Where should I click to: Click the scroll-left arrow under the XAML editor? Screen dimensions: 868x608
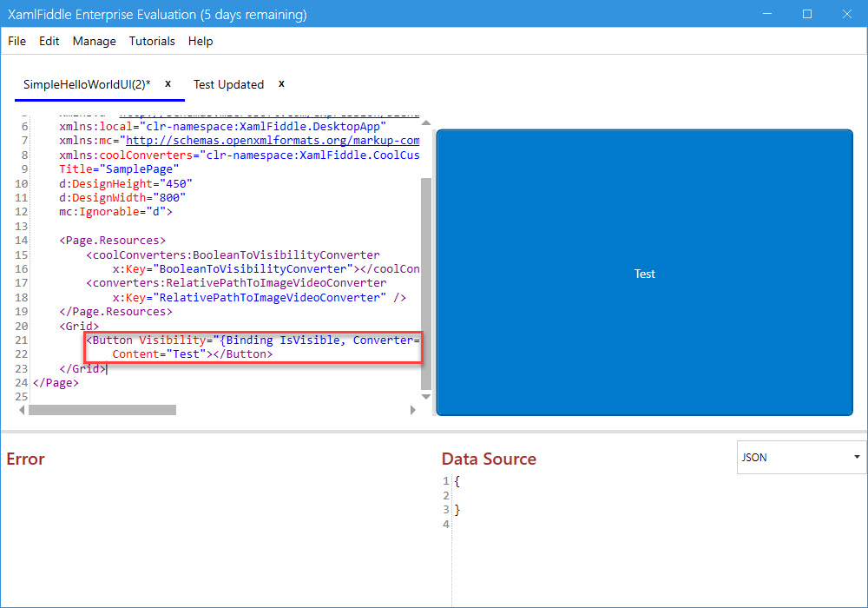(x=22, y=409)
